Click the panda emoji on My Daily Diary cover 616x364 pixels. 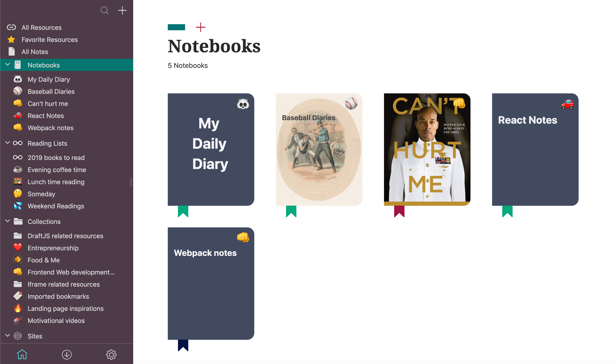tap(243, 104)
